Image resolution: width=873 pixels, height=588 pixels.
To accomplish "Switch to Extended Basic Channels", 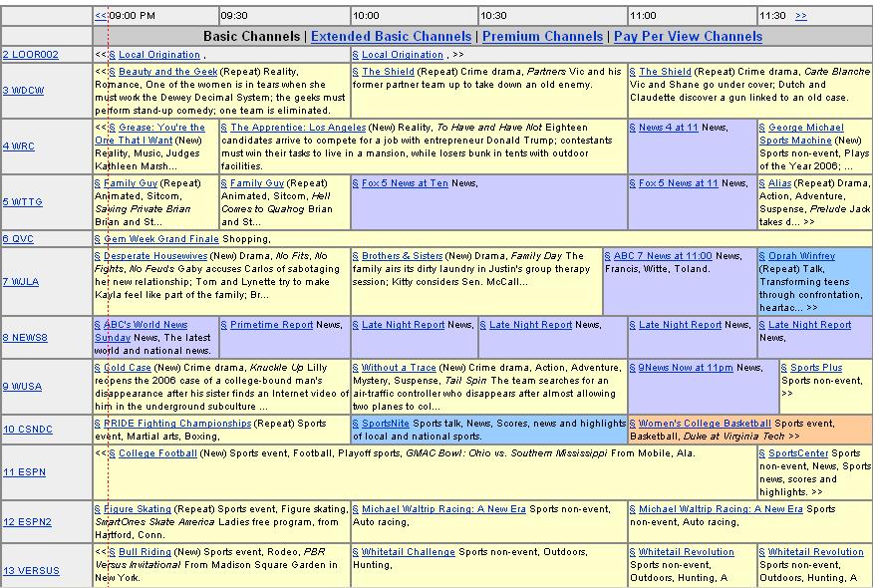I will click(x=391, y=37).
